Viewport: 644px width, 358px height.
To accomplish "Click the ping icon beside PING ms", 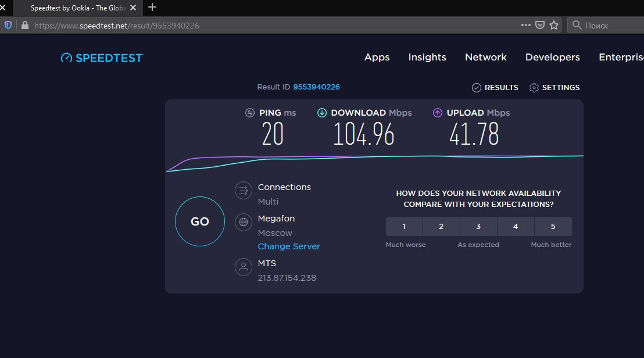I will [250, 113].
